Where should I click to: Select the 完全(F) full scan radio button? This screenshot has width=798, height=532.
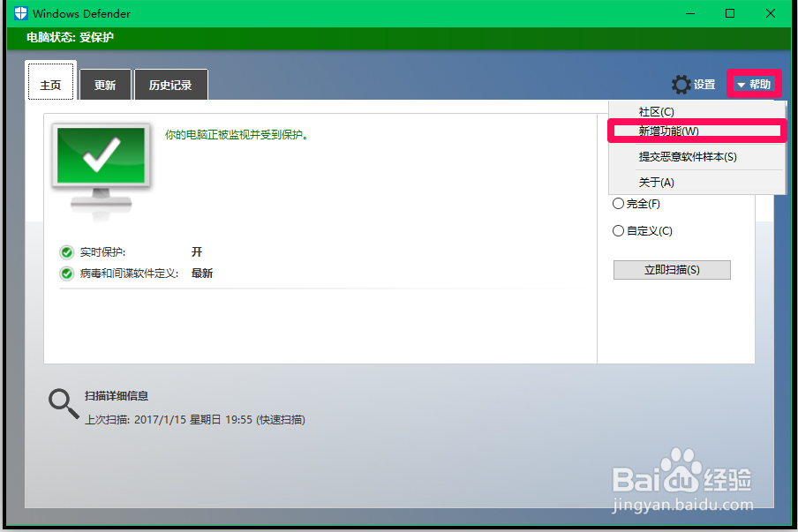pos(618,204)
